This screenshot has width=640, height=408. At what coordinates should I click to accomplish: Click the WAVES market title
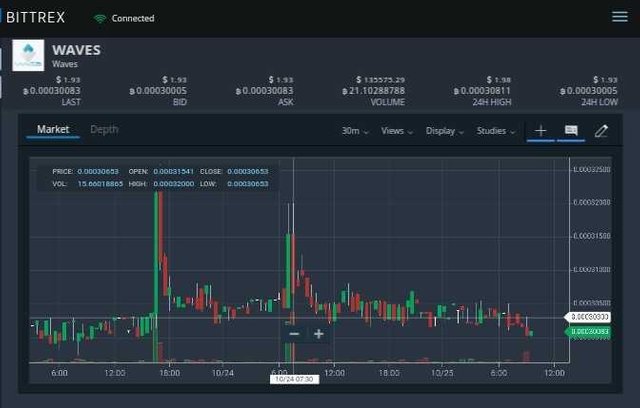point(76,50)
